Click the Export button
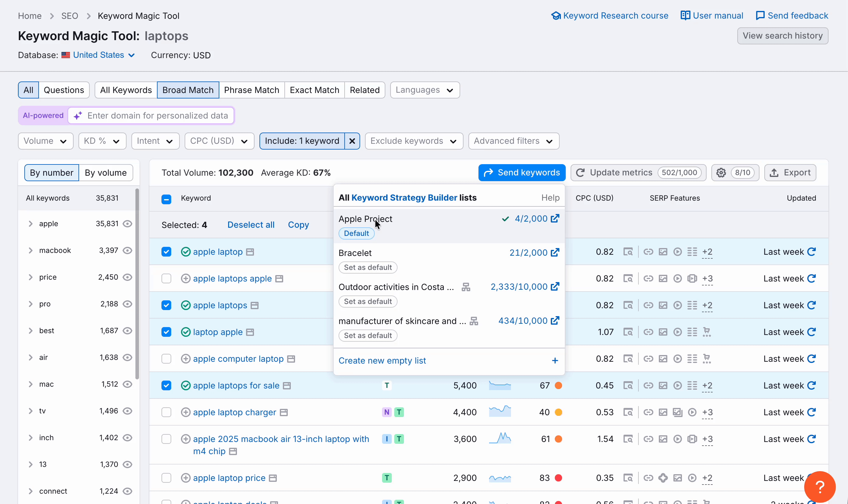 click(x=790, y=173)
